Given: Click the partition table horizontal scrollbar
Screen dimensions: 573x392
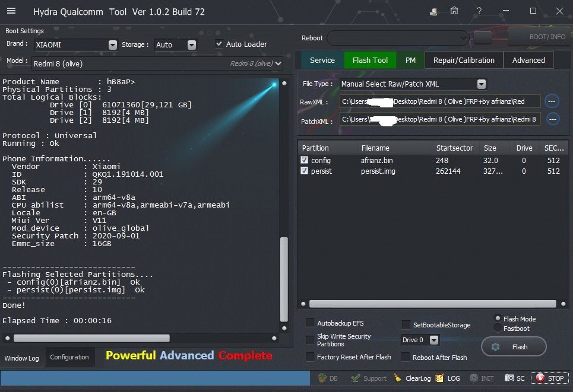Looking at the screenshot, I should [x=433, y=304].
